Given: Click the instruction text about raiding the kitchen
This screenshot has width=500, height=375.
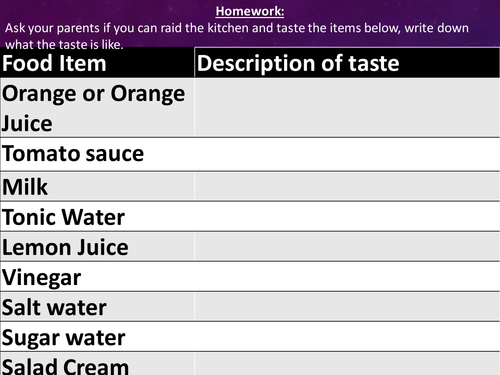Looking at the screenshot, I should pyautogui.click(x=237, y=36).
